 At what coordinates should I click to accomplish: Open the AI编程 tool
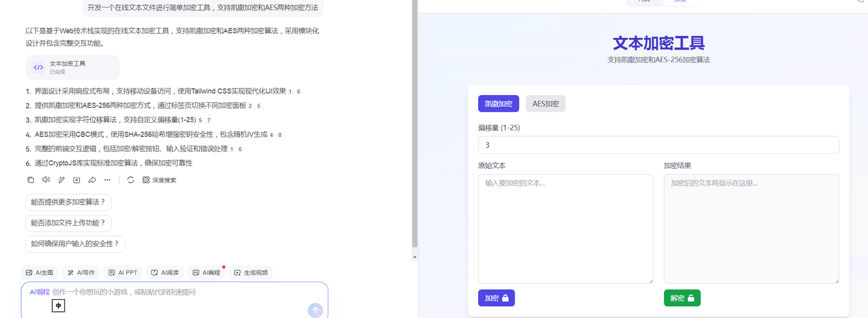[207, 273]
